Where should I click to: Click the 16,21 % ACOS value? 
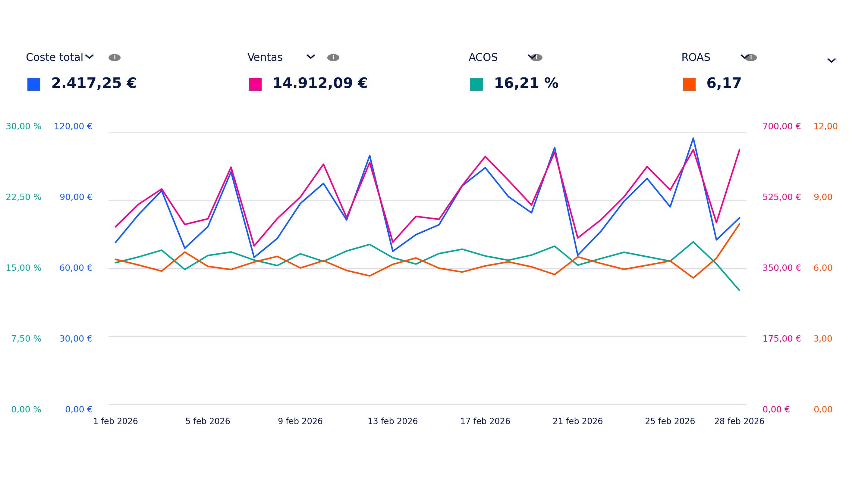point(526,83)
